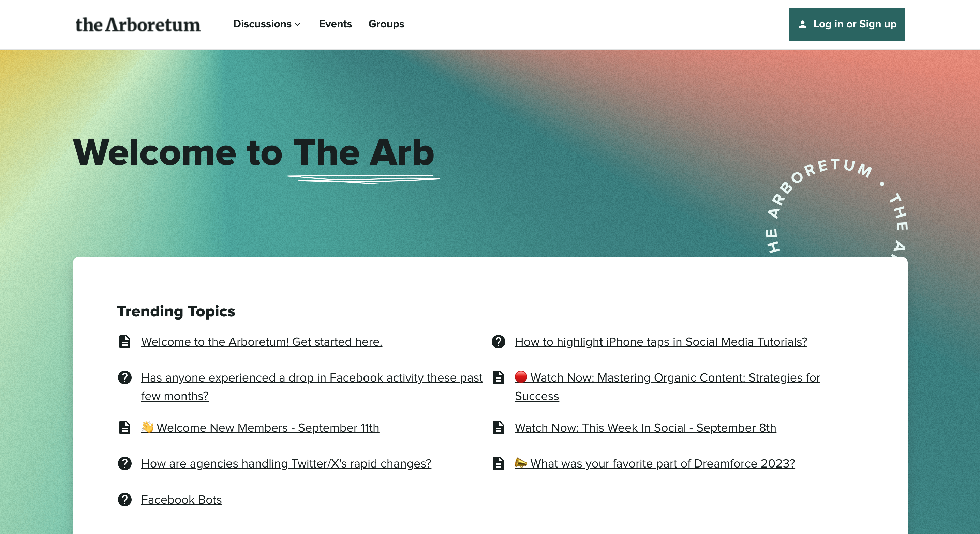This screenshot has width=980, height=534.
Task: Open the Arboretum logo home link
Action: coord(138,24)
